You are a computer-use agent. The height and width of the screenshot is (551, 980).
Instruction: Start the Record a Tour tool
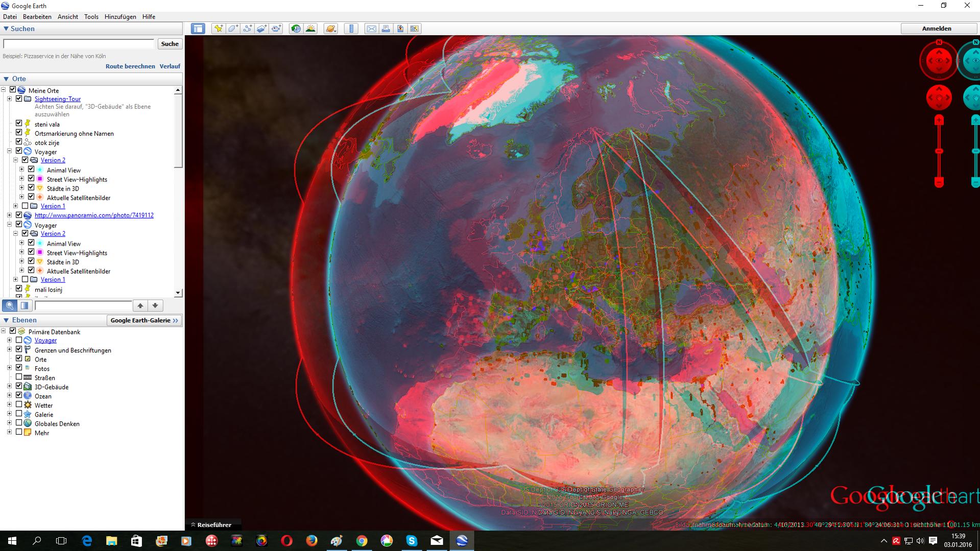tap(276, 29)
